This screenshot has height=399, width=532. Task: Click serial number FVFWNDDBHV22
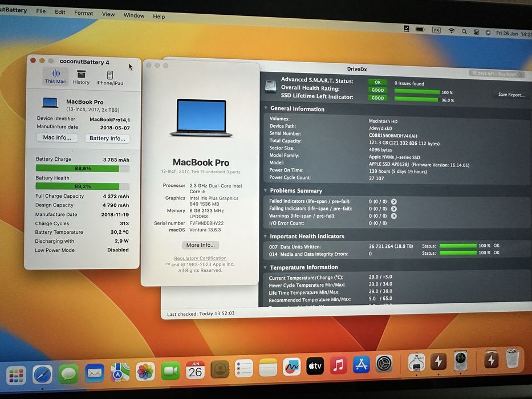206,223
